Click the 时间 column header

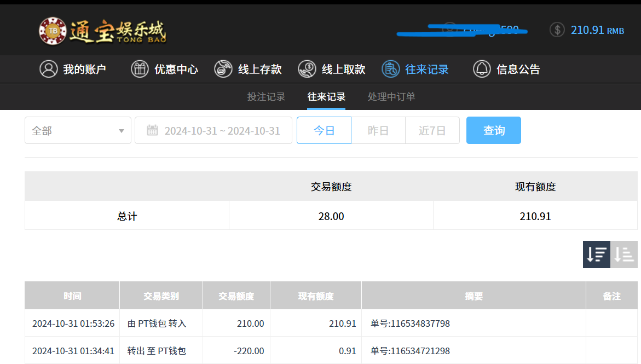click(72, 296)
